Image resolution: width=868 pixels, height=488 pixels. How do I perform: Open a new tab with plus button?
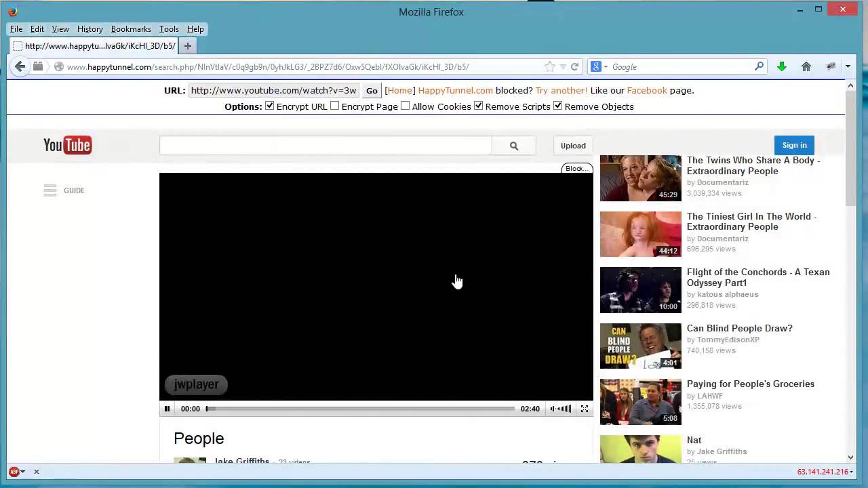point(188,46)
